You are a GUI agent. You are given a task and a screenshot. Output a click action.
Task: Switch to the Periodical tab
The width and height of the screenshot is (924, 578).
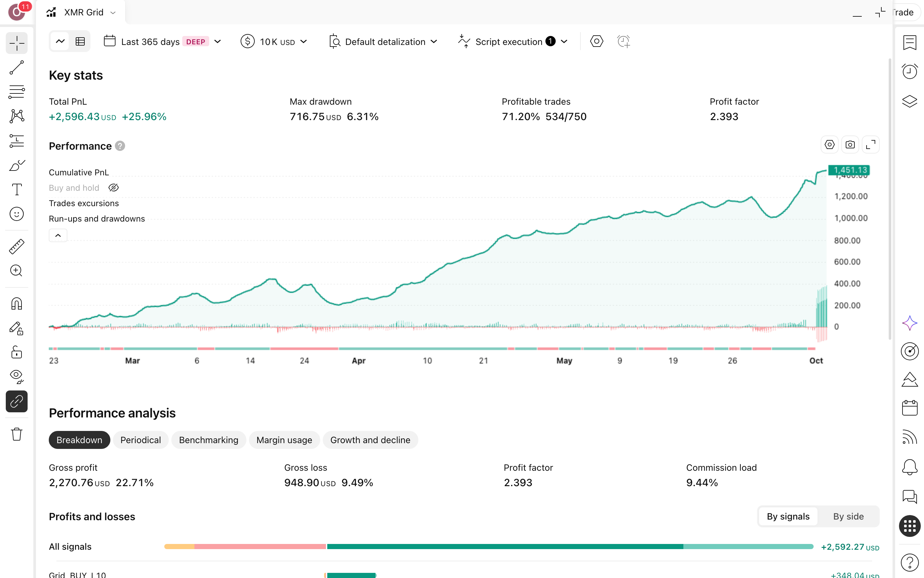point(141,440)
